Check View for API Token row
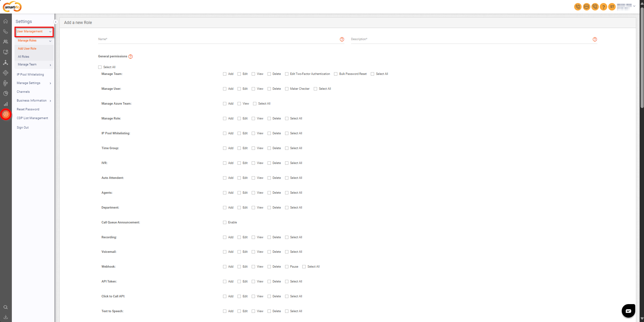The height and width of the screenshot is (322, 644). [253, 281]
